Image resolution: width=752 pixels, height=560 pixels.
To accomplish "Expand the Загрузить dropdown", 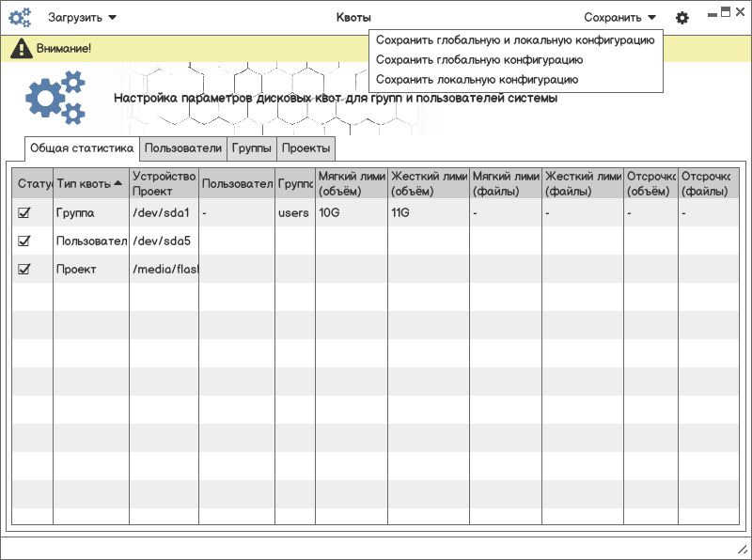I will tap(82, 18).
